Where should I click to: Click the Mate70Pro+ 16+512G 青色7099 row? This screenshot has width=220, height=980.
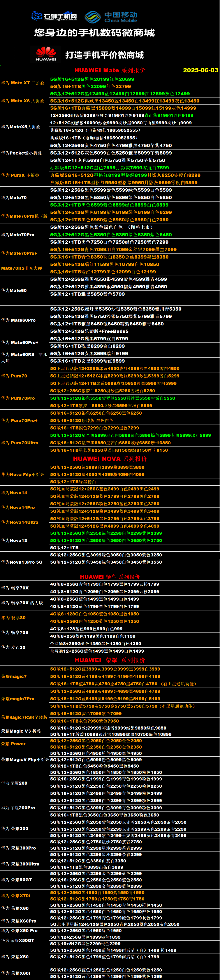click(135, 250)
